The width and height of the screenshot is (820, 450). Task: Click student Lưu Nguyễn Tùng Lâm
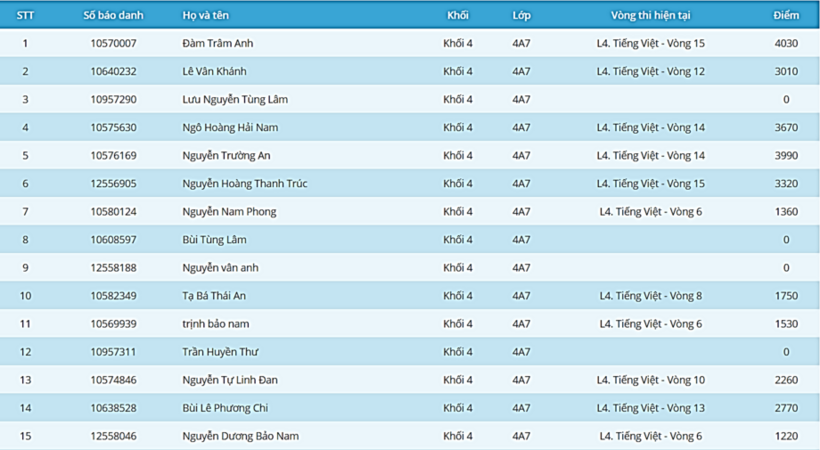pyautogui.click(x=229, y=100)
